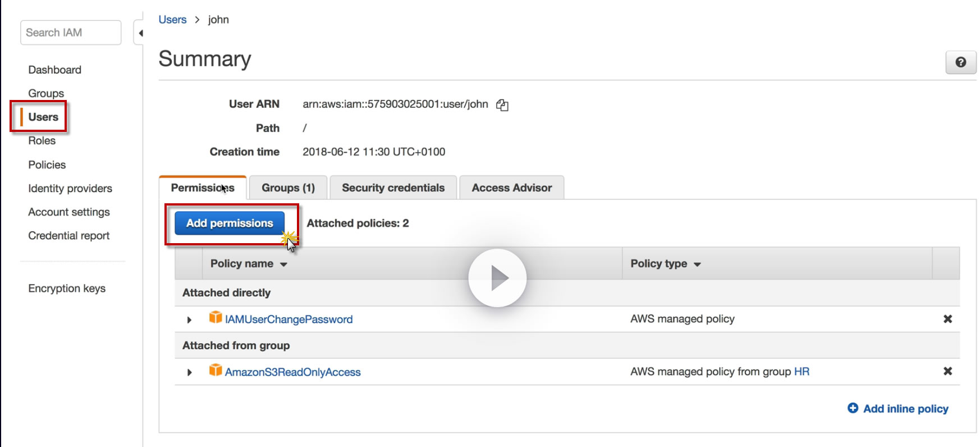Collapse the IAM sidebar navigation panel
This screenshot has height=447, width=980.
tap(140, 33)
